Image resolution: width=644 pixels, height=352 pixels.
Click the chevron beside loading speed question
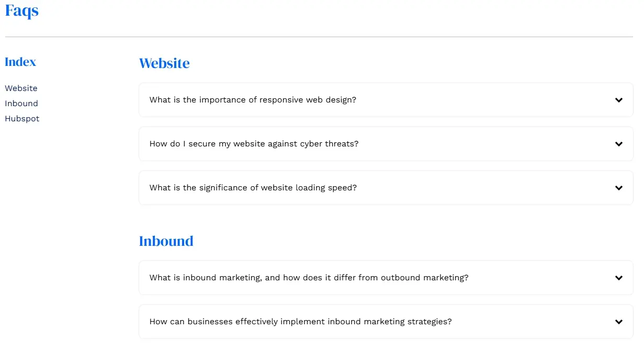tap(618, 188)
